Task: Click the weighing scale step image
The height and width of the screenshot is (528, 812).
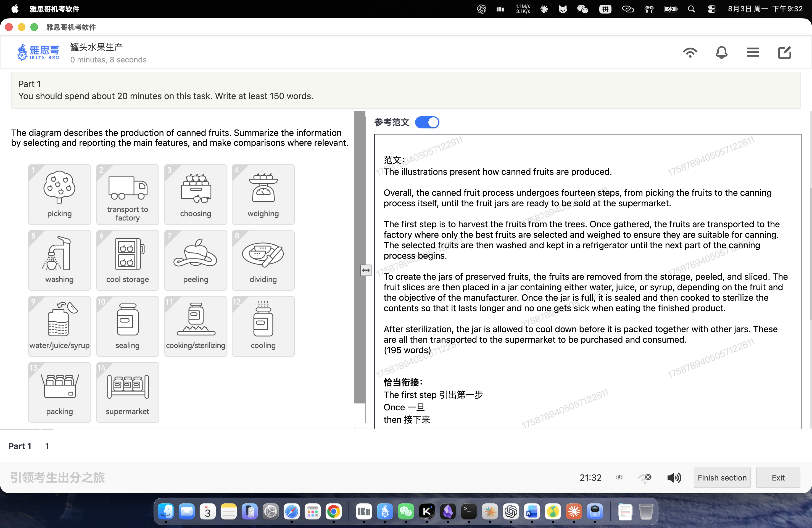Action: [263, 194]
